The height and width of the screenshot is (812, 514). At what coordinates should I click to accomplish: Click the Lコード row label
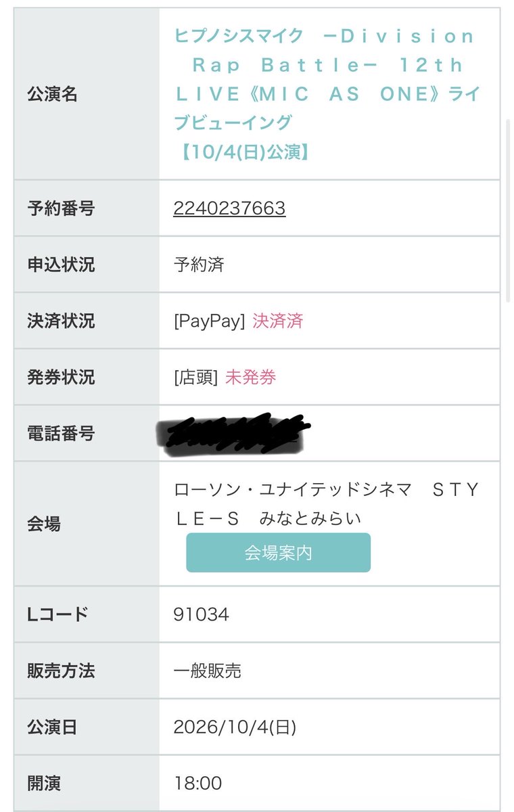(x=57, y=614)
